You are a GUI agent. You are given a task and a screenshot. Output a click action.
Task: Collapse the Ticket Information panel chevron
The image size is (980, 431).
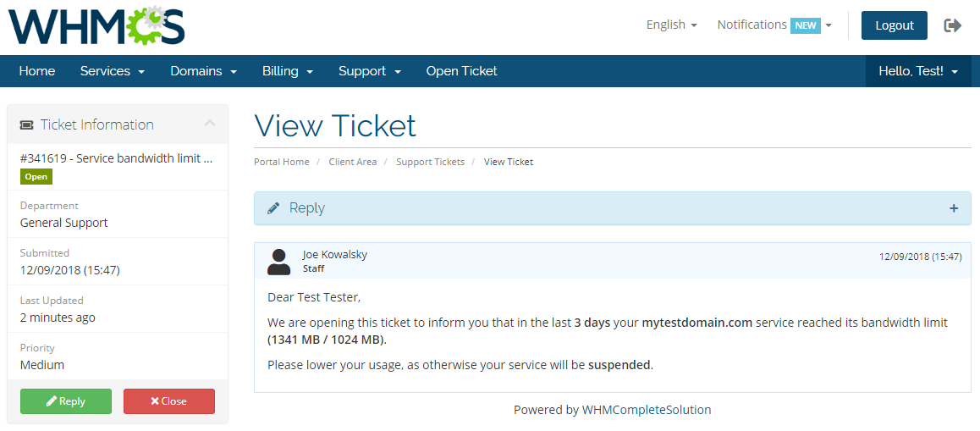tap(210, 124)
